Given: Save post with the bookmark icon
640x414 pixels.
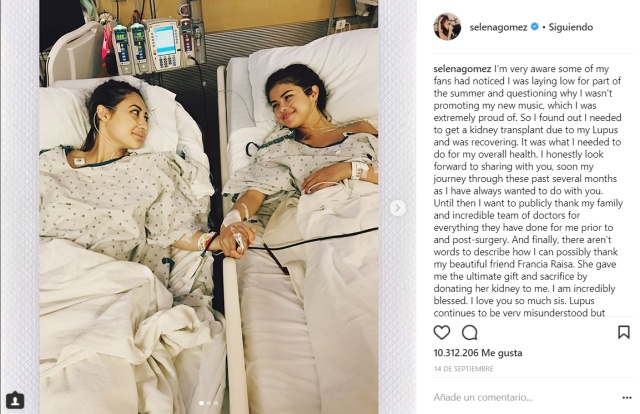Looking at the screenshot, I should (623, 332).
